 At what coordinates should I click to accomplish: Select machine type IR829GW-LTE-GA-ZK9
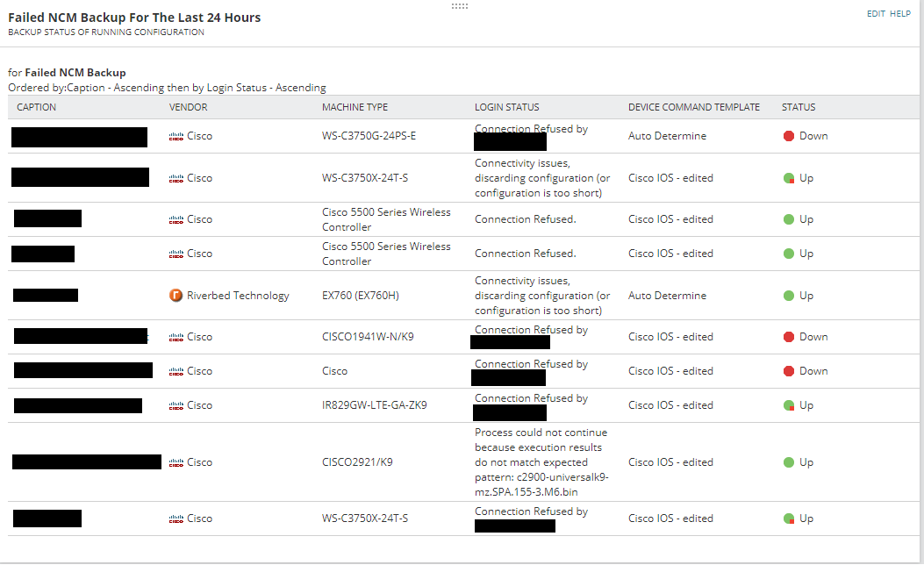[374, 405]
